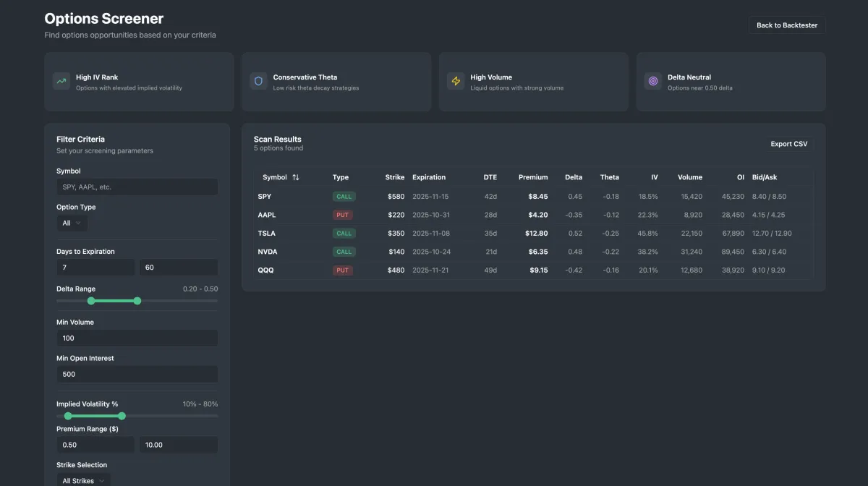Focus the Symbol input field

tap(137, 187)
